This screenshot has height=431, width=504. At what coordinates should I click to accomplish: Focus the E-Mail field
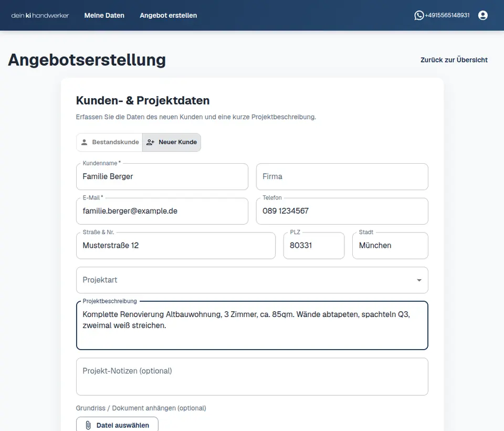pos(162,211)
